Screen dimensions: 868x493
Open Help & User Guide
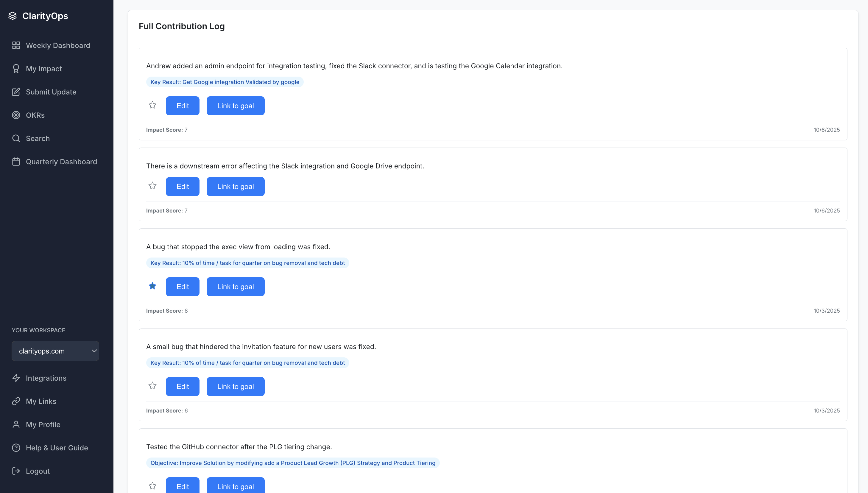tap(57, 448)
